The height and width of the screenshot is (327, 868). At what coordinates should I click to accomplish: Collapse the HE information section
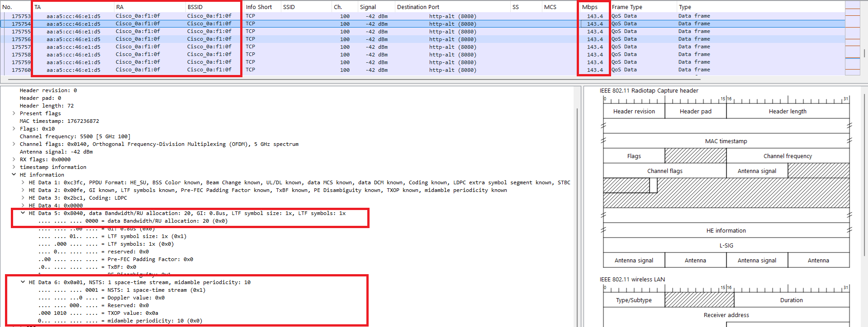click(14, 175)
